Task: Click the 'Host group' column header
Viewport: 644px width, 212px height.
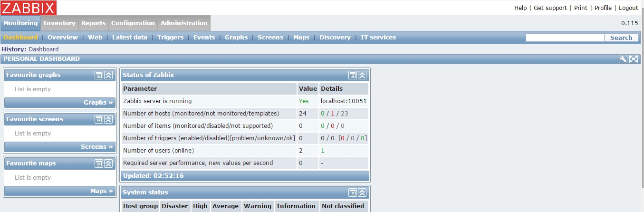Action: [140, 206]
